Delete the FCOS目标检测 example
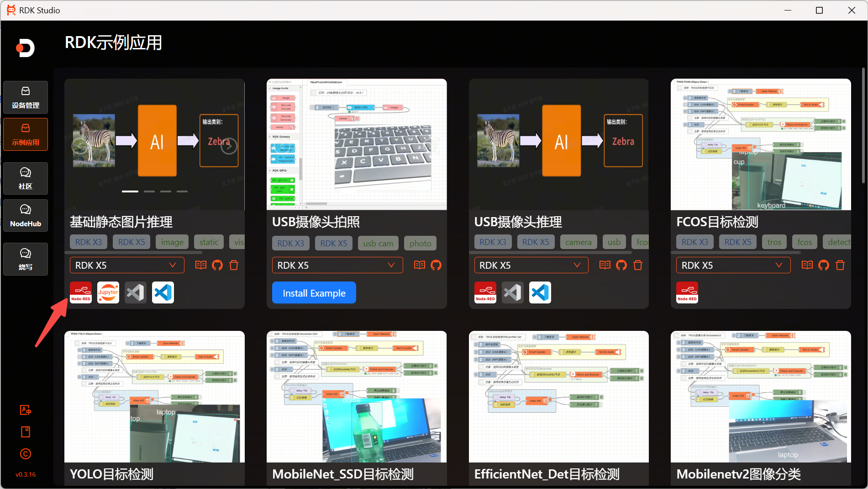The height and width of the screenshot is (489, 868). click(840, 265)
